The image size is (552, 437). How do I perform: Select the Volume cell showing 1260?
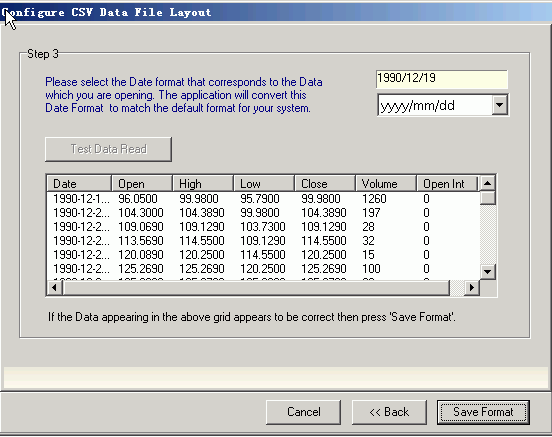tap(374, 199)
